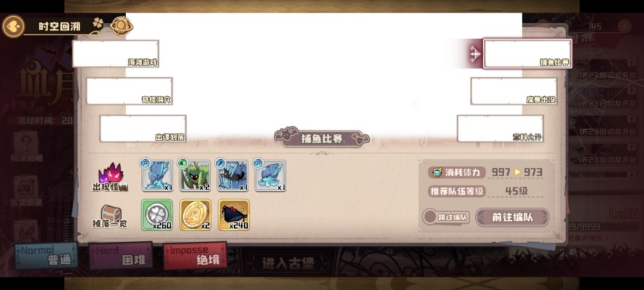Inspect the blue spiky wolf monster icon
Screen dimensions: 644x290
coord(233,176)
